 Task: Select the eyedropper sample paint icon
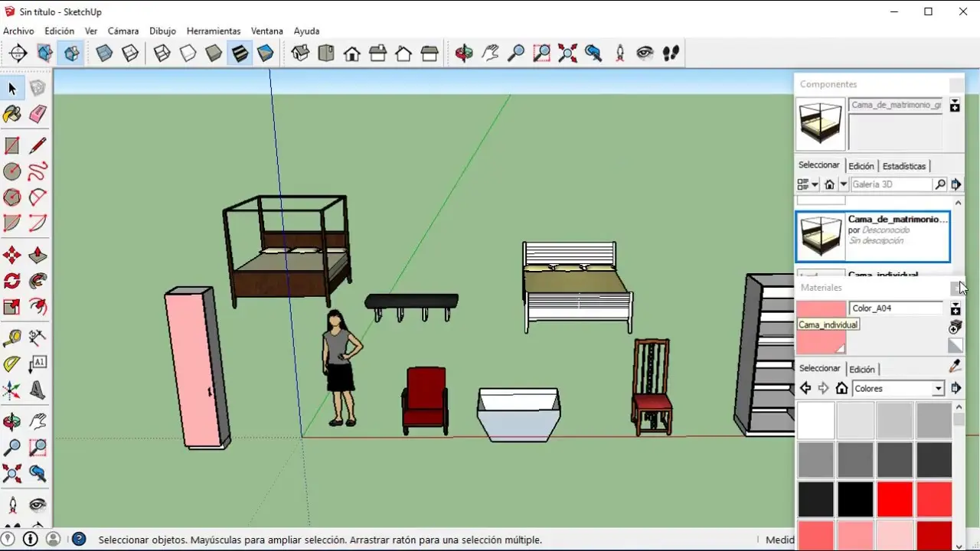tap(955, 367)
